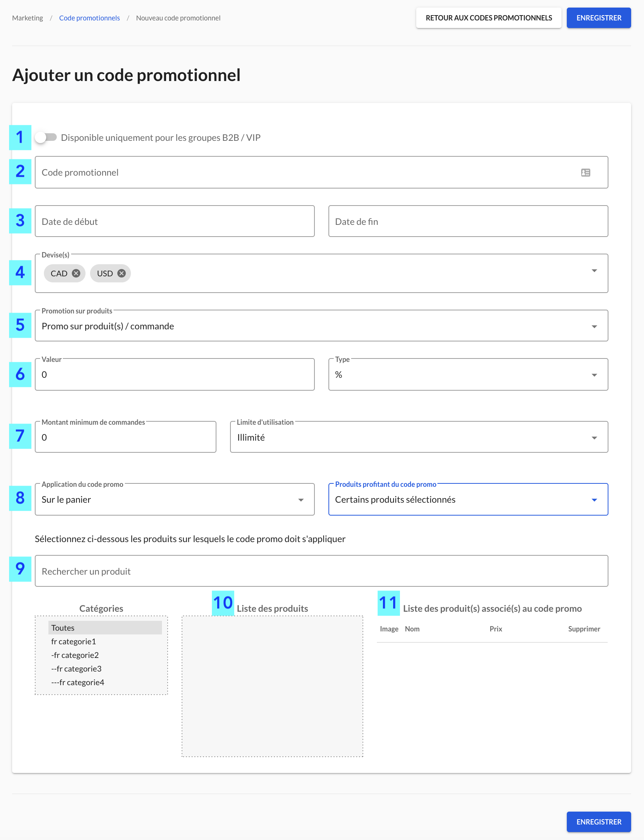Expand the Limite d'utilisation dropdown
The image size is (644, 840).
pos(419,437)
